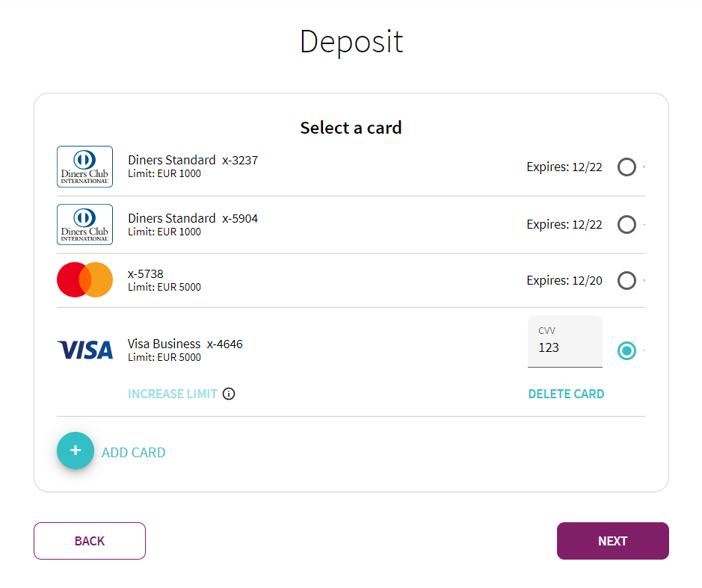Click the VISA logo for card x-4646
The height and width of the screenshot is (588, 702).
click(x=84, y=350)
